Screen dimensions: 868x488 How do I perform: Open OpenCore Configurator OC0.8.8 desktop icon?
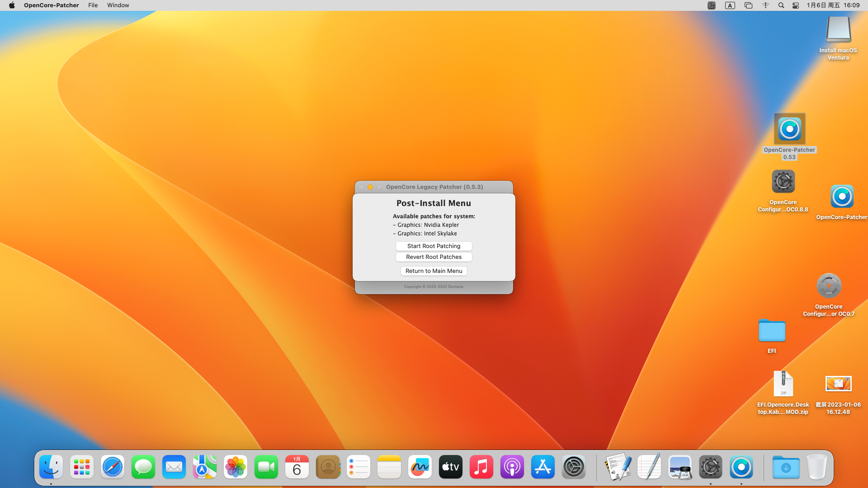tap(783, 182)
